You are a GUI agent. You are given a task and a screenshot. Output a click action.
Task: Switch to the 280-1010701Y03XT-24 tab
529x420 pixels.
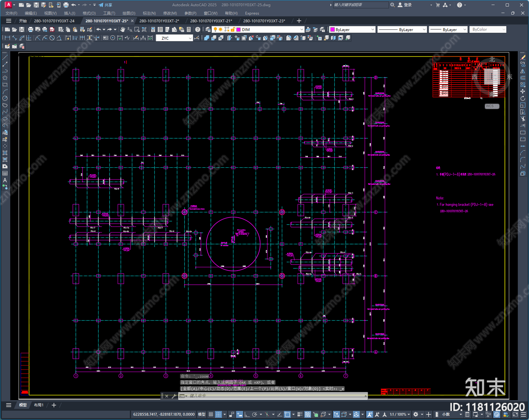pos(54,21)
